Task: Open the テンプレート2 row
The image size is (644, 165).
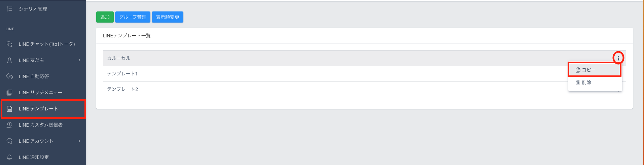Action: [123, 89]
